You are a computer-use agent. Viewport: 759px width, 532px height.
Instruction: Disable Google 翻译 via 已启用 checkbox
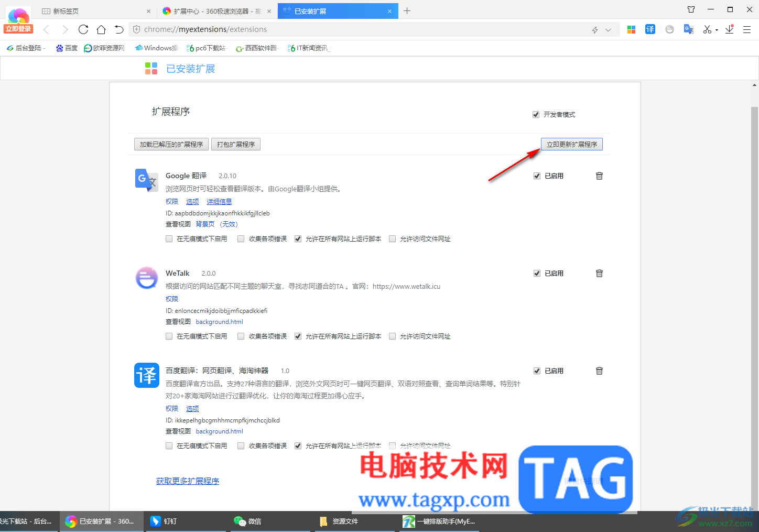pos(537,176)
